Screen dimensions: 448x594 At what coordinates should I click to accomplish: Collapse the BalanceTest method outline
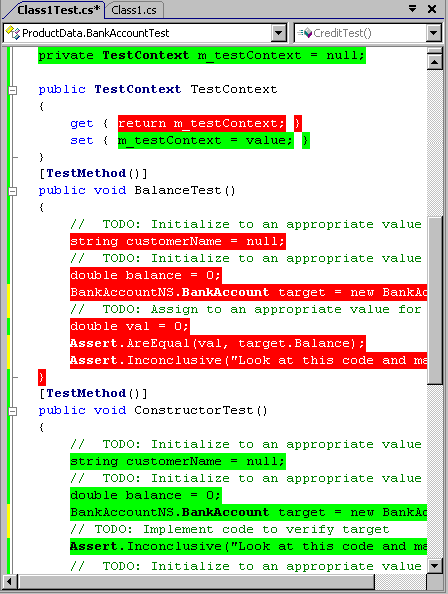pos(12,191)
